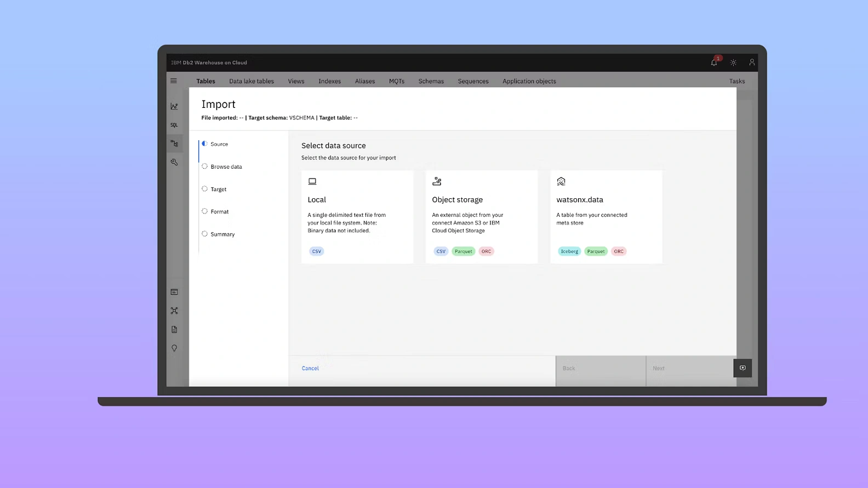Open the user profile icon

click(x=752, y=62)
